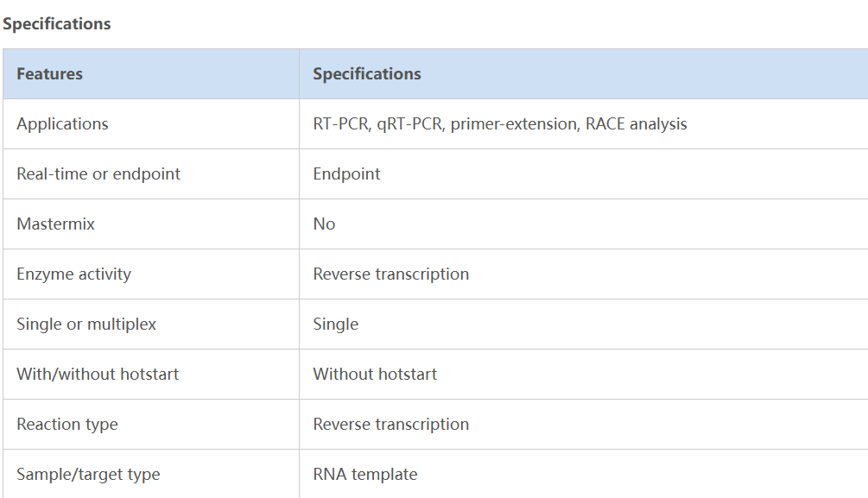The width and height of the screenshot is (868, 498).
Task: Select the Applications row label
Action: [x=62, y=123]
